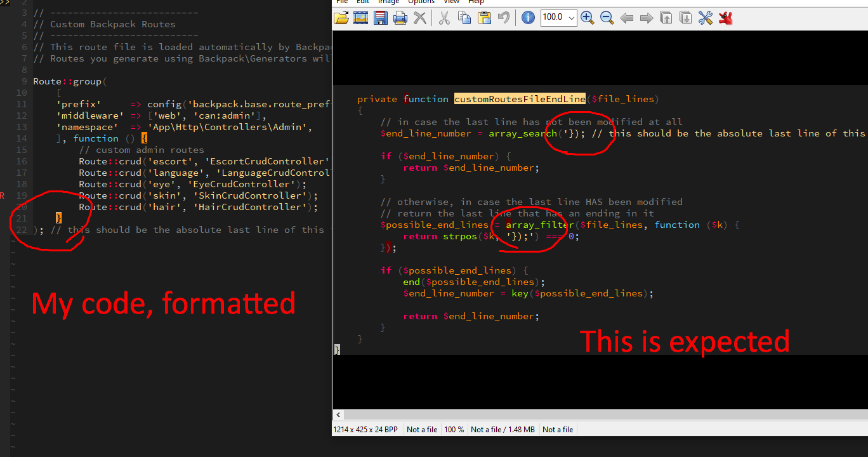Undo the last change with the arrow icon
This screenshot has width=868, height=457.
(503, 17)
